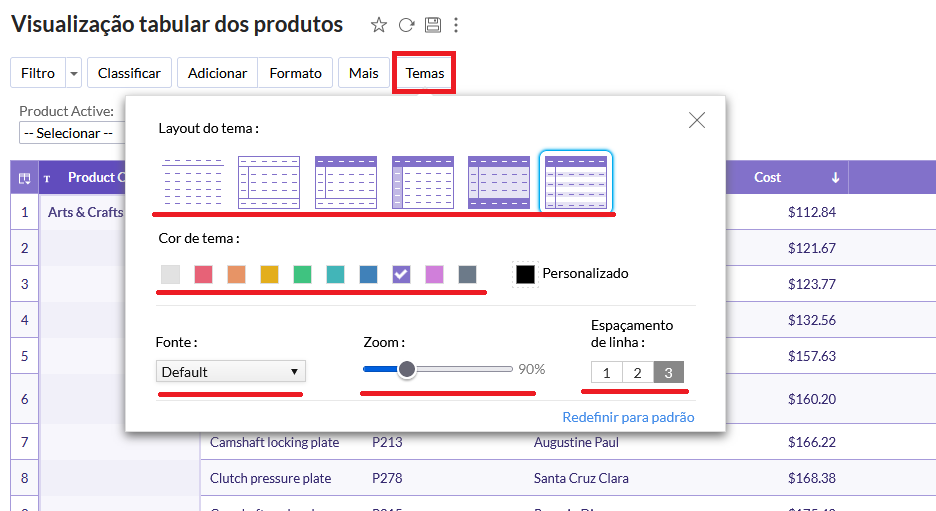Screen dimensions: 936x511
Task: Choose the checked purple theme color
Action: pyautogui.click(x=402, y=275)
